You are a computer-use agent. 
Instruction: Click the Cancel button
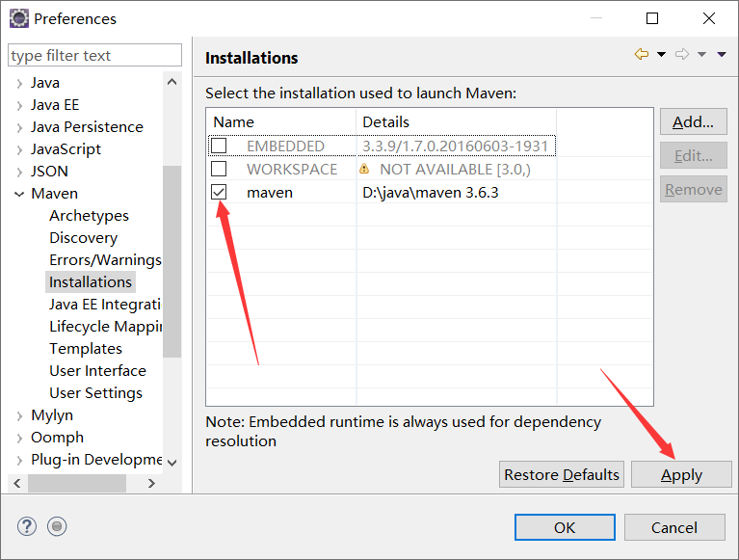[x=674, y=527]
